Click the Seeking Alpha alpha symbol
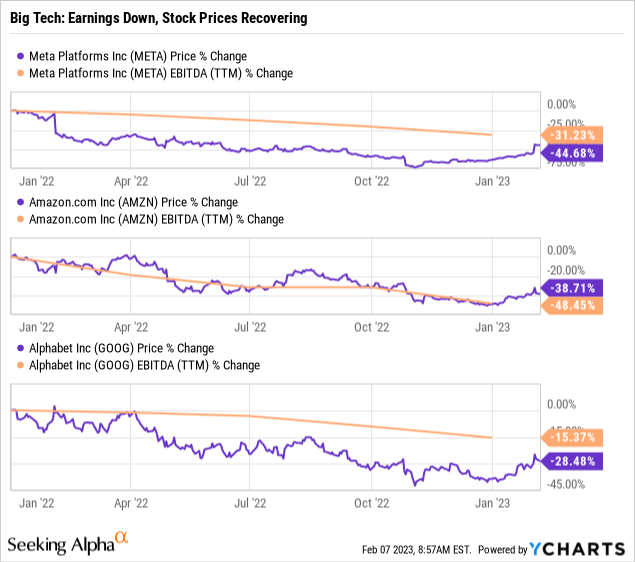Image resolution: width=635 pixels, height=562 pixels. pyautogui.click(x=123, y=540)
